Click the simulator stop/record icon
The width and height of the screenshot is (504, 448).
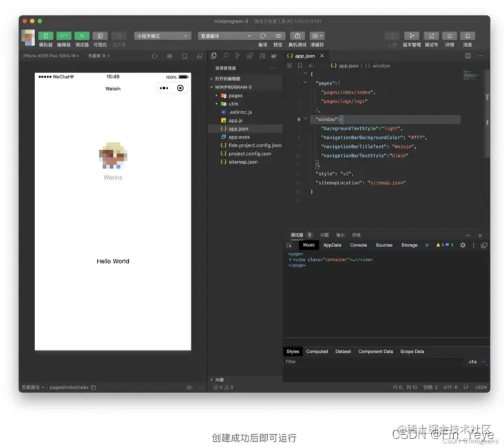tap(169, 56)
